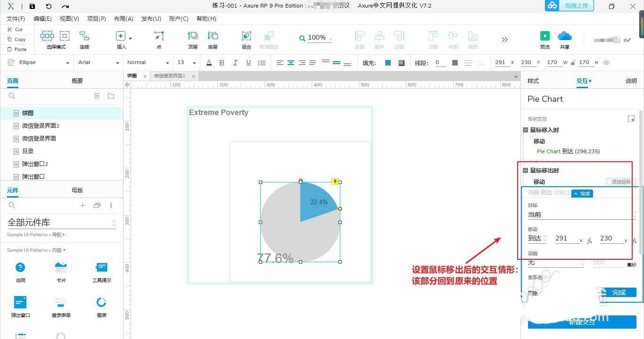The width and height of the screenshot is (644, 339).
Task: Align text left
Action: [x=280, y=63]
